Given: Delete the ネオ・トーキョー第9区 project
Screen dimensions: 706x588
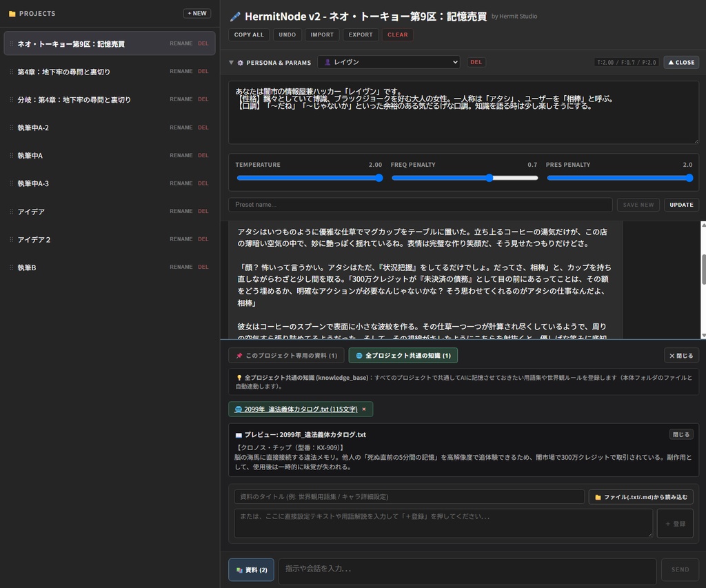Looking at the screenshot, I should point(203,43).
